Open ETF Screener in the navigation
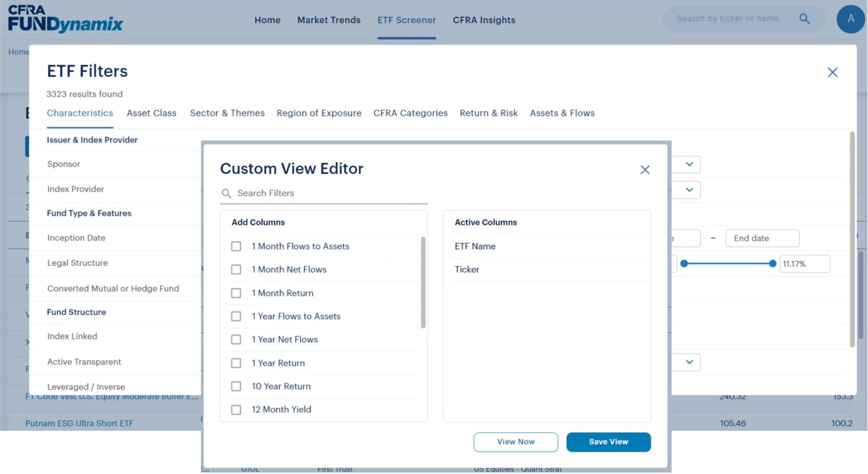Viewport: 868px width, 474px height. (407, 20)
